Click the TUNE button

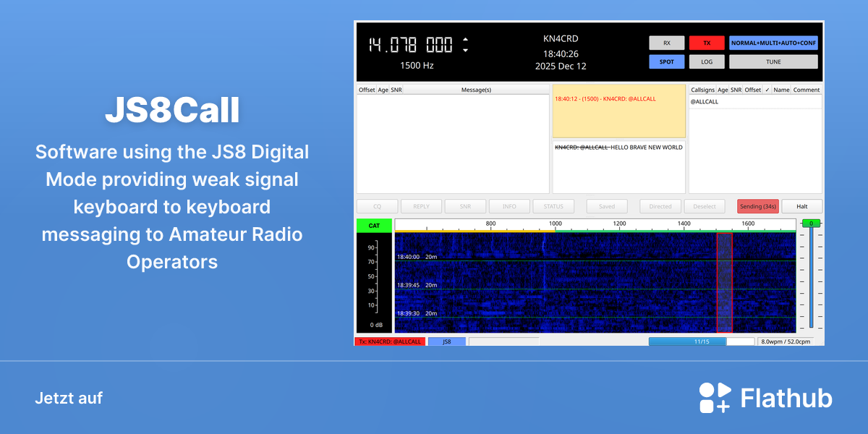[773, 61]
